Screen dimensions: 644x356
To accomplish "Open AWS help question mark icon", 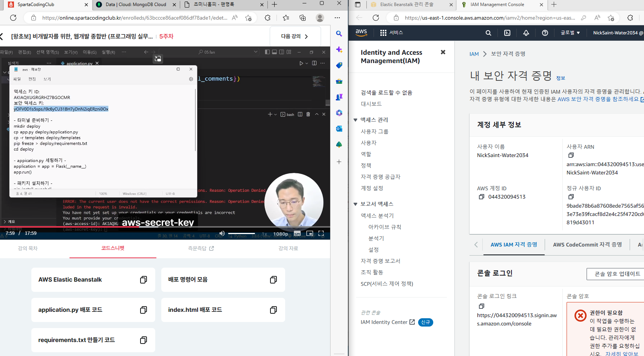I will point(545,33).
